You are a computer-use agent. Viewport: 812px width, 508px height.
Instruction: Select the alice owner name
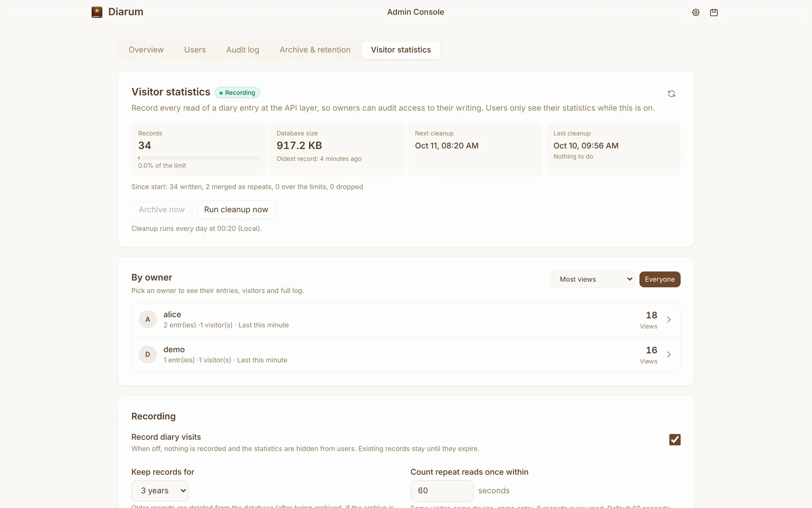click(172, 315)
